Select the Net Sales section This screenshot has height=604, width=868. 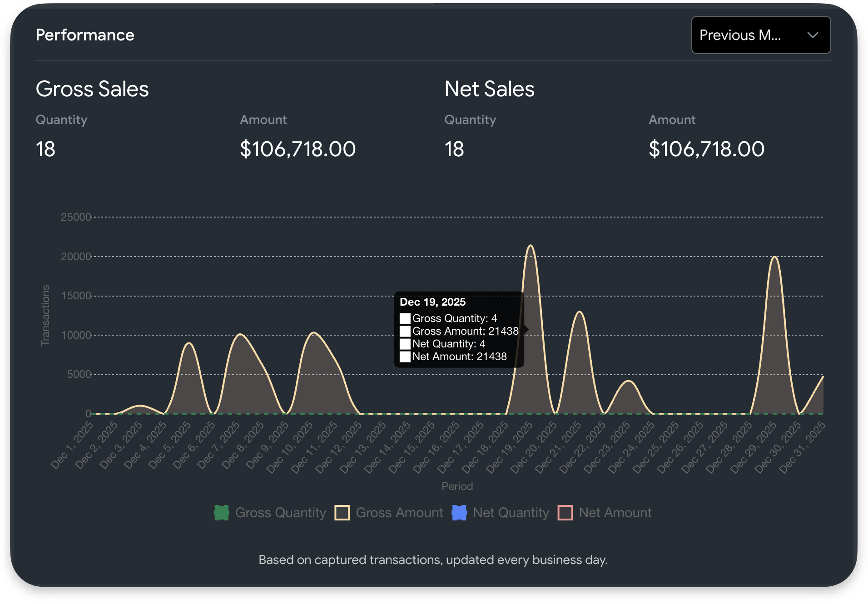pos(489,89)
